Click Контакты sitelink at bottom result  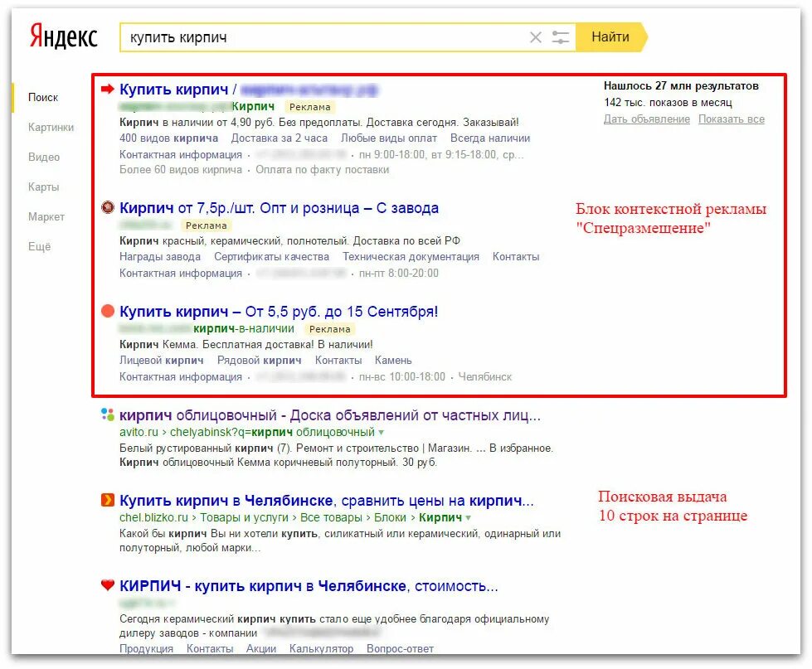[210, 649]
